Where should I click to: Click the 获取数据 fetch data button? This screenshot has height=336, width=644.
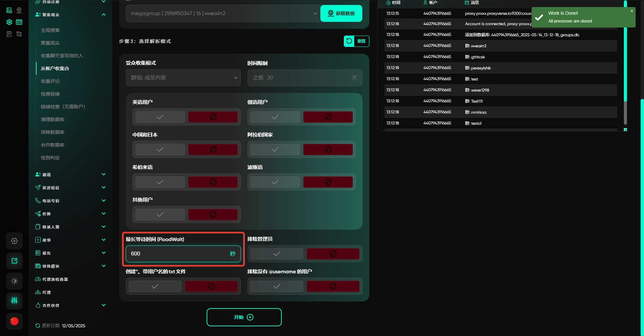[x=341, y=13]
